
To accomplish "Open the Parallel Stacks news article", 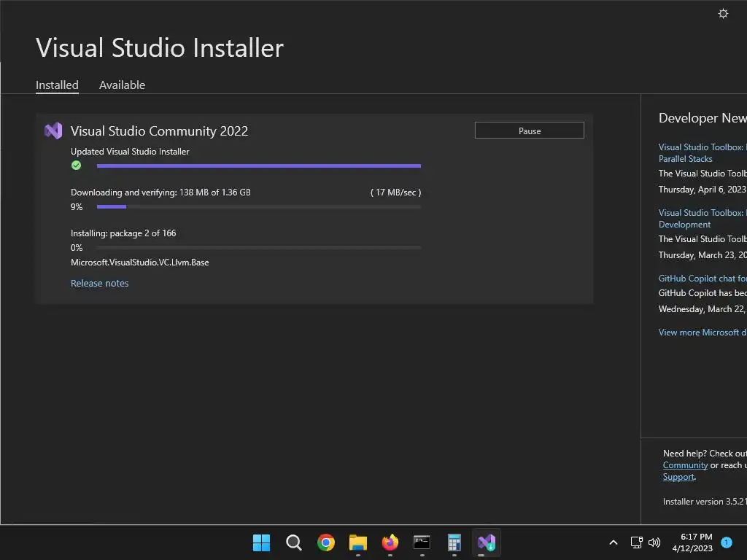I will tap(703, 153).
